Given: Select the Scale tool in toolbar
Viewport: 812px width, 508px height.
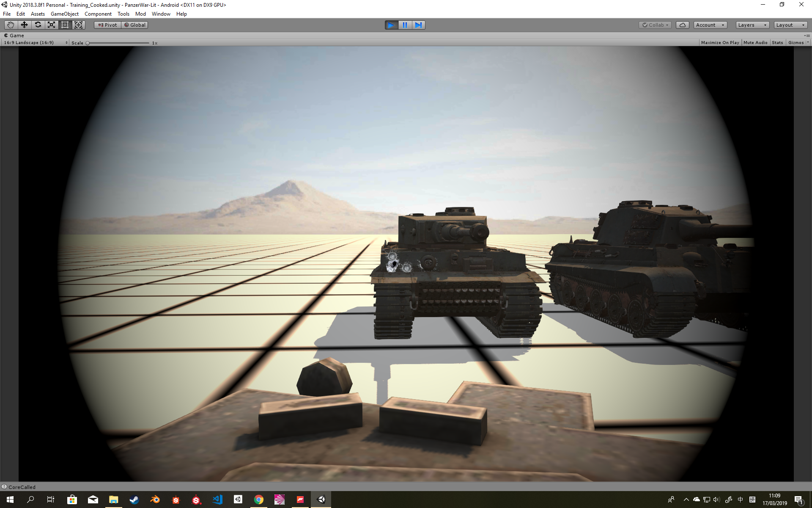Looking at the screenshot, I should 51,25.
